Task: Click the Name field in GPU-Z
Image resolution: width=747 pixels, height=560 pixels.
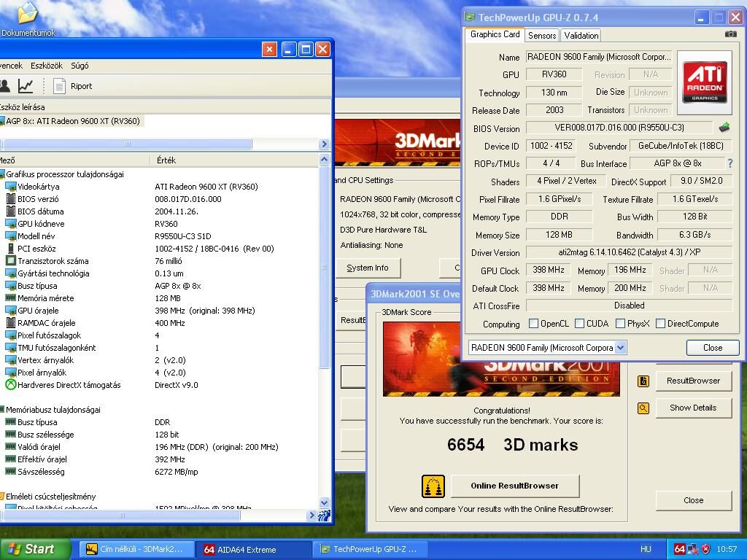Action: 599,57
